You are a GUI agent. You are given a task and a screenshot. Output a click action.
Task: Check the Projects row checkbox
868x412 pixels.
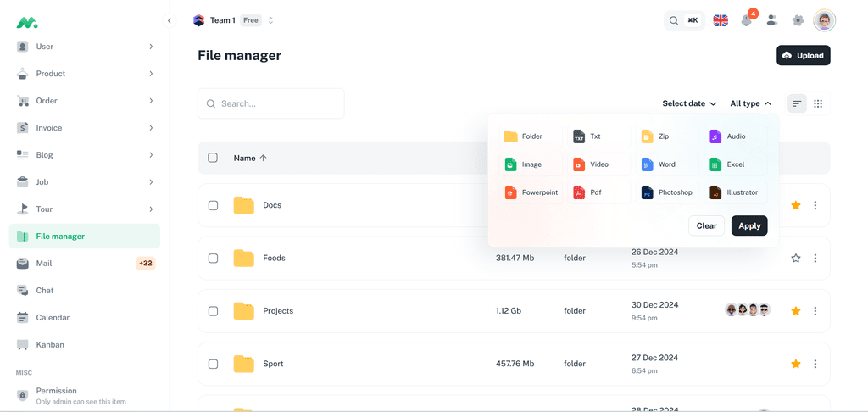coord(213,311)
